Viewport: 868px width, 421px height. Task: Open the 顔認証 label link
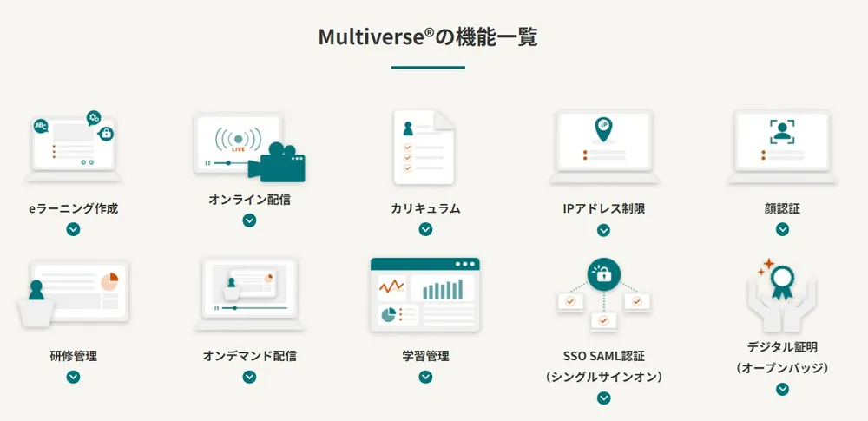(x=782, y=209)
